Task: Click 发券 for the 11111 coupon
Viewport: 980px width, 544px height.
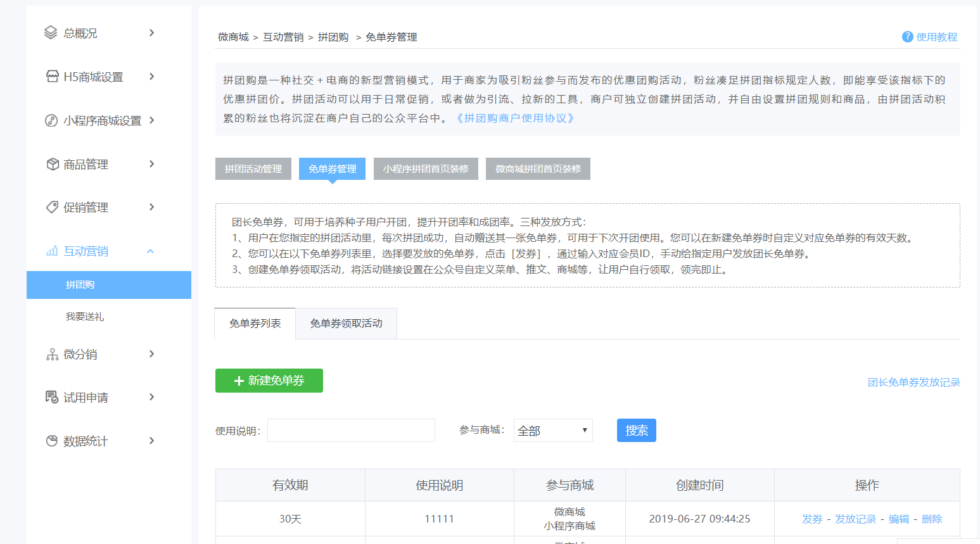Action: 812,519
